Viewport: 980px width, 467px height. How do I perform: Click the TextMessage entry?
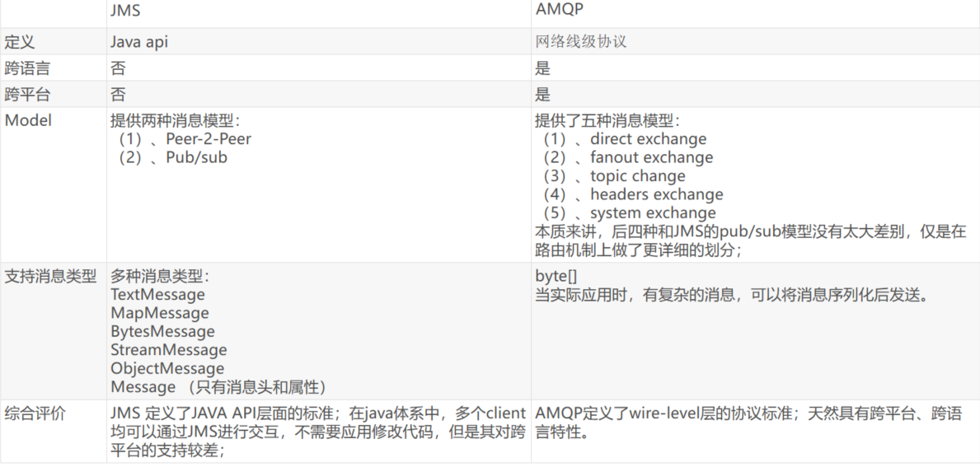[x=157, y=294]
